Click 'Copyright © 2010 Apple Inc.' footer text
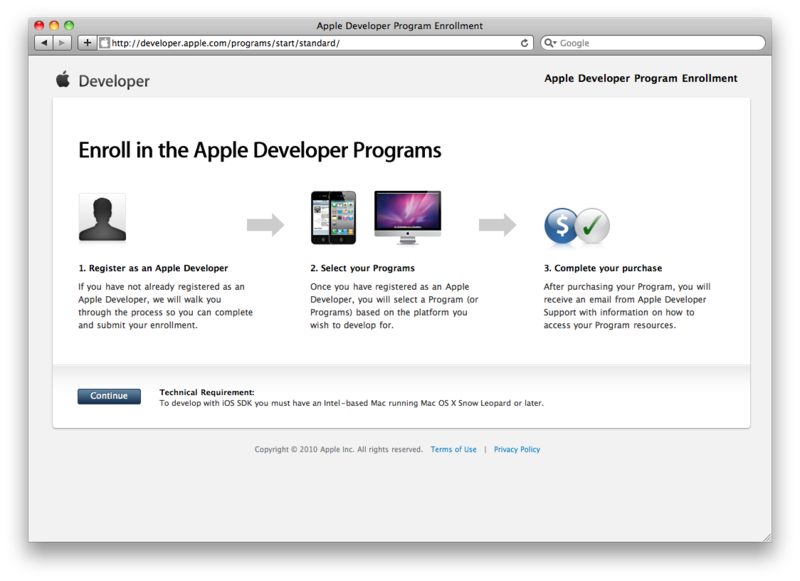Viewport: 800px width, 581px height. (x=304, y=449)
